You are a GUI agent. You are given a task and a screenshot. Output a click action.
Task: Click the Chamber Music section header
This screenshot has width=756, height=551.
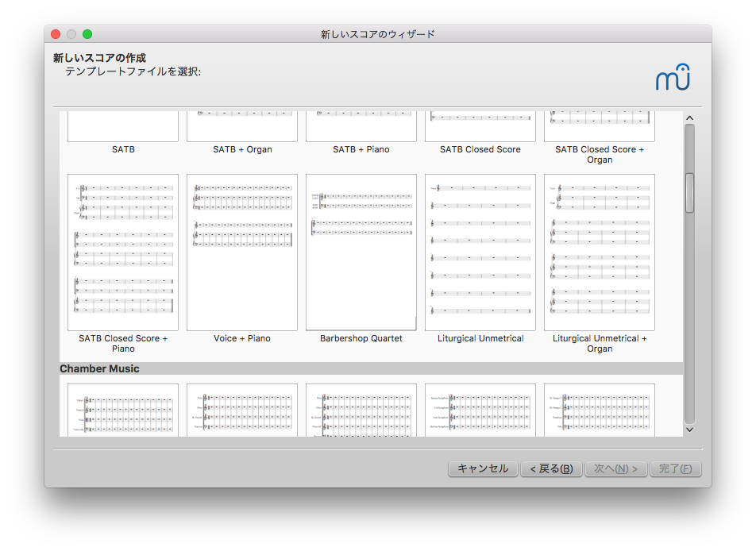(371, 368)
